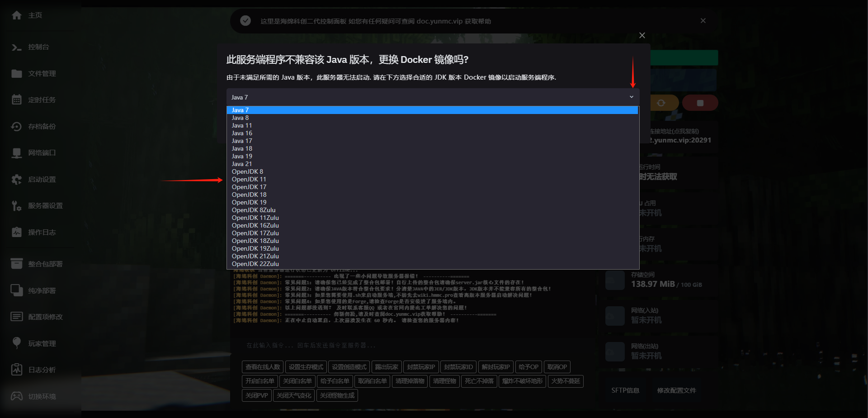Click the 清理掉落物 button

(410, 381)
